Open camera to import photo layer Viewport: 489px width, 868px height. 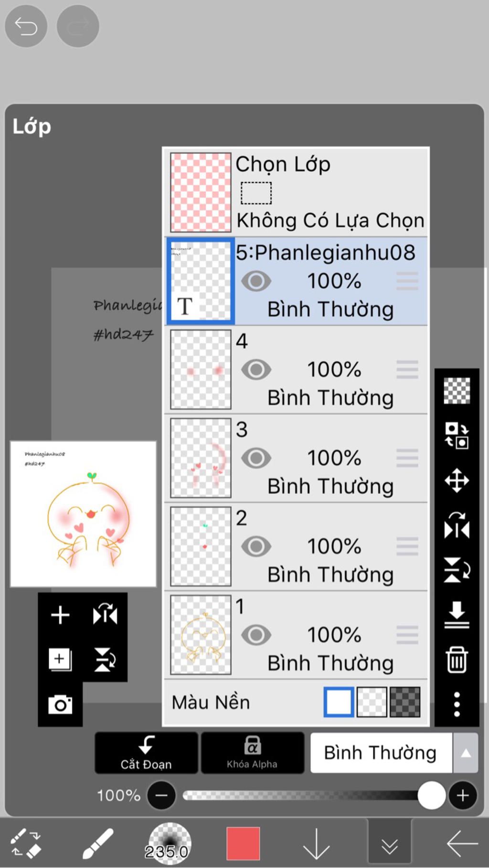(x=60, y=704)
